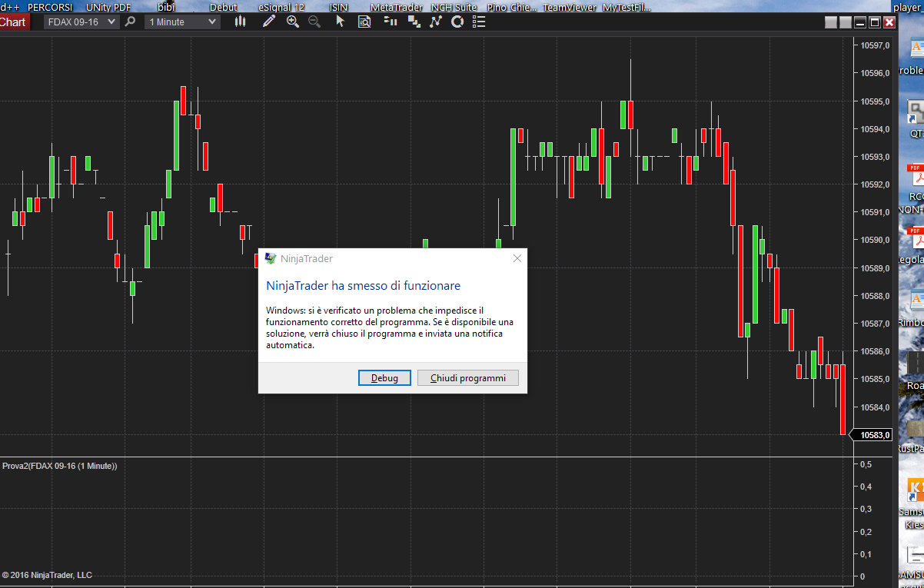The height and width of the screenshot is (588, 924).
Task: Open the indicators icon
Action: tap(436, 22)
